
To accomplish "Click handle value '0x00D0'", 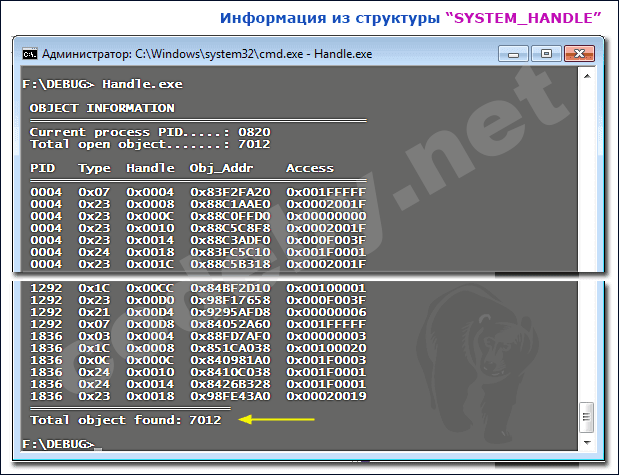I will [150, 300].
